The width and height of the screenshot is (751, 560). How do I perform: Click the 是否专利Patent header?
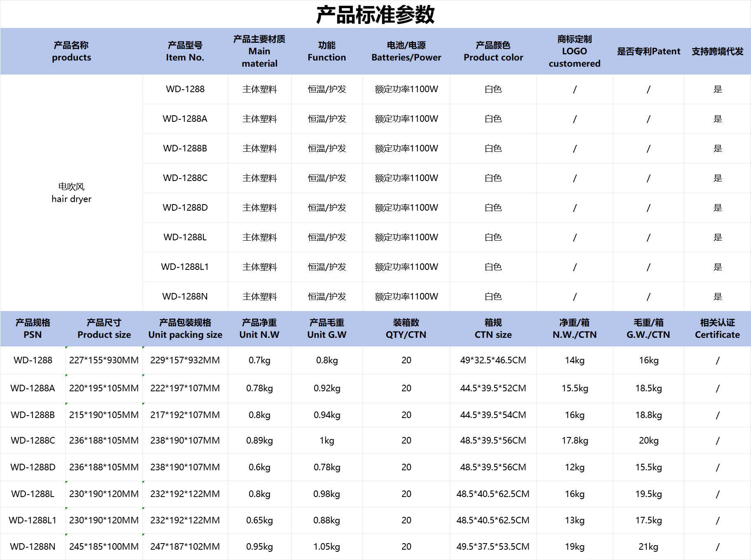[x=648, y=51]
